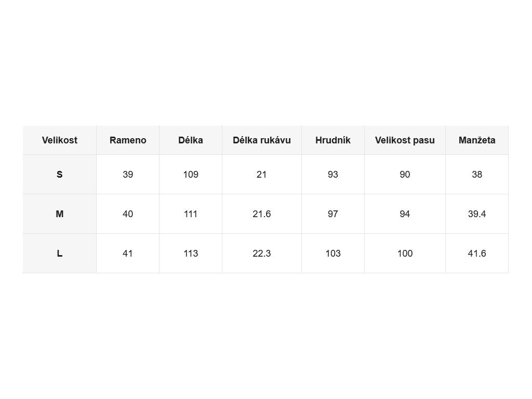Select the sleeve length 22.3 cell
The width and height of the screenshot is (532, 399).
click(262, 253)
